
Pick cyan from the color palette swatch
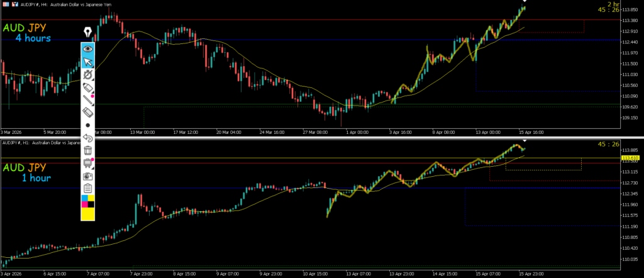(x=84, y=197)
